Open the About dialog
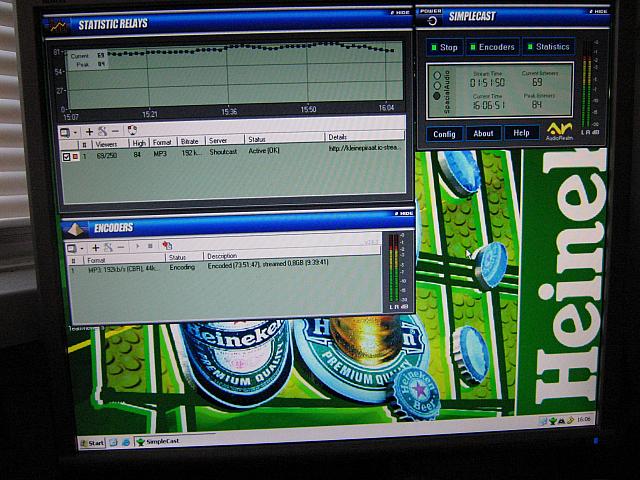The image size is (640, 480). pyautogui.click(x=484, y=133)
